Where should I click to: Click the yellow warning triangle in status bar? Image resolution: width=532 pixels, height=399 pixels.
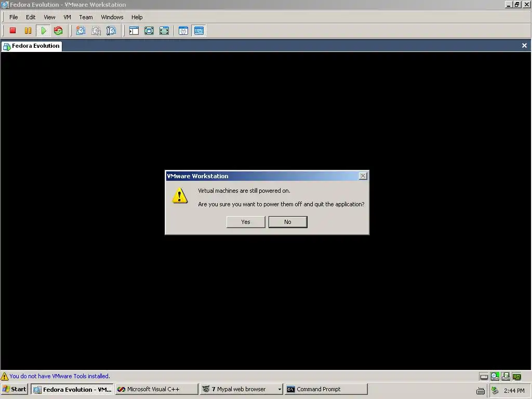point(4,376)
